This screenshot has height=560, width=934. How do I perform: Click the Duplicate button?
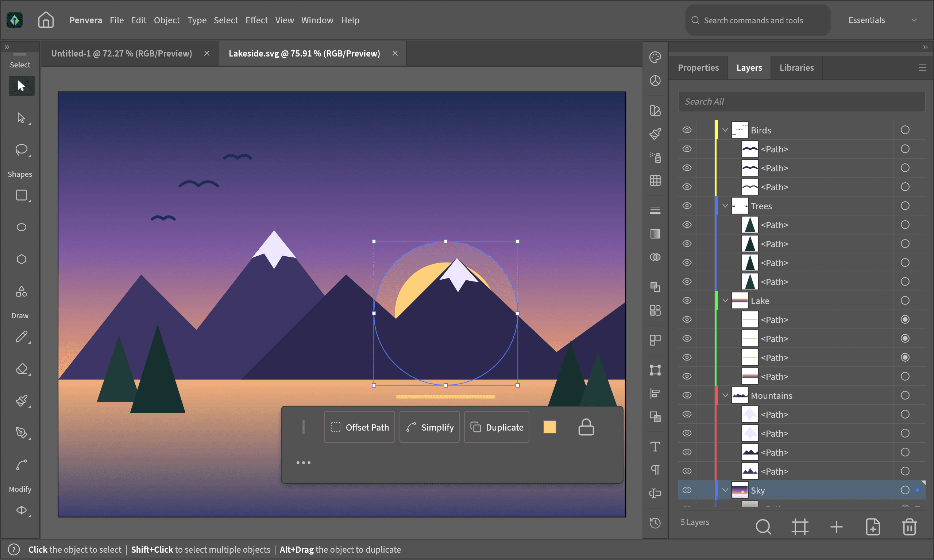497,427
